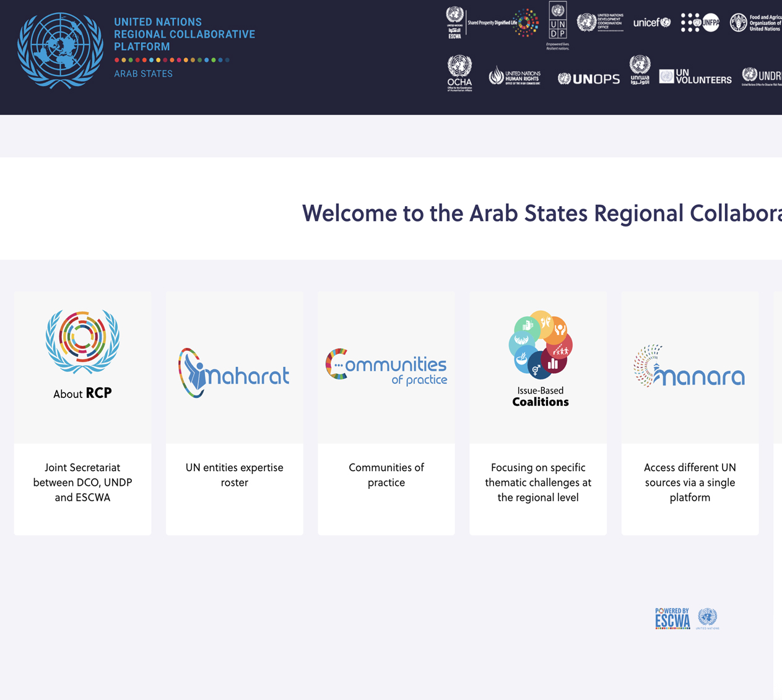Click the UN Development Coordination Office logo
782x700 pixels.
point(600,23)
